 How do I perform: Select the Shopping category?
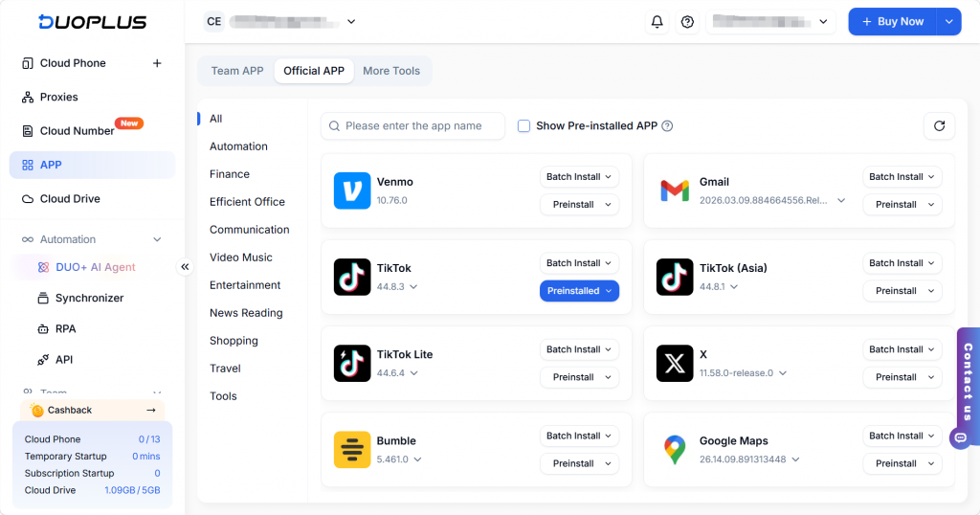point(234,341)
